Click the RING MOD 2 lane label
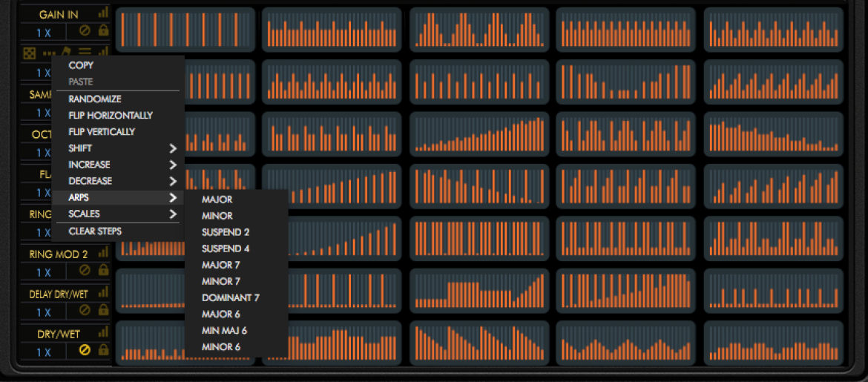 [59, 254]
